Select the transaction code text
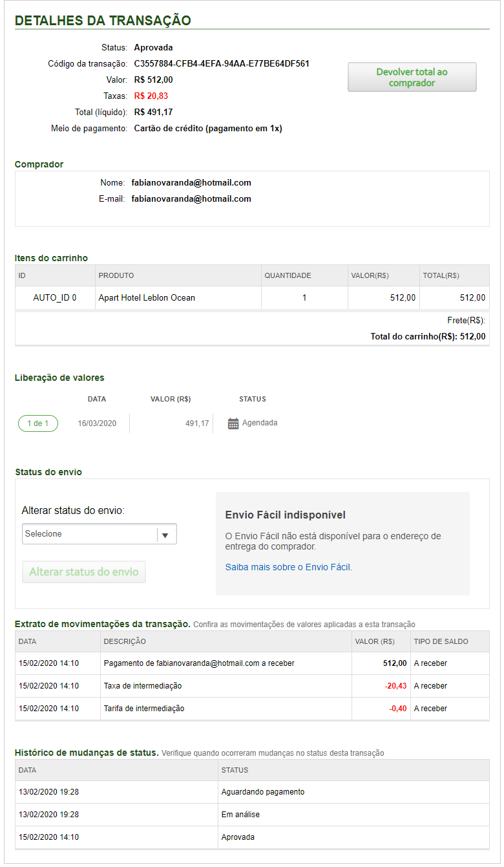Image resolution: width=504 pixels, height=867 pixels. 222,64
